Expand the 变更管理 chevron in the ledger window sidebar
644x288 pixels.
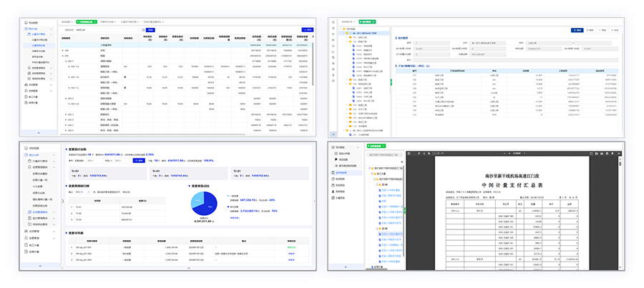pyautogui.click(x=51, y=91)
